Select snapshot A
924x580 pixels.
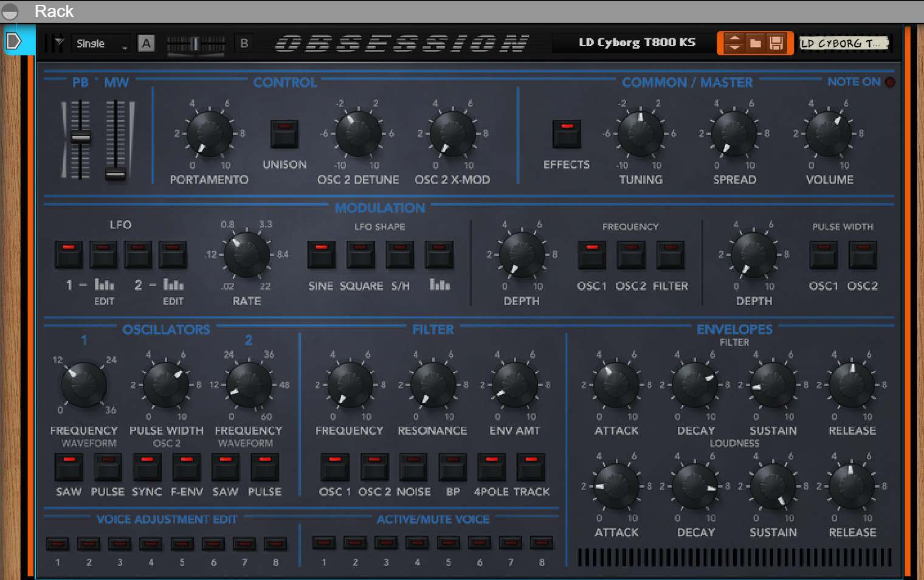coord(146,43)
